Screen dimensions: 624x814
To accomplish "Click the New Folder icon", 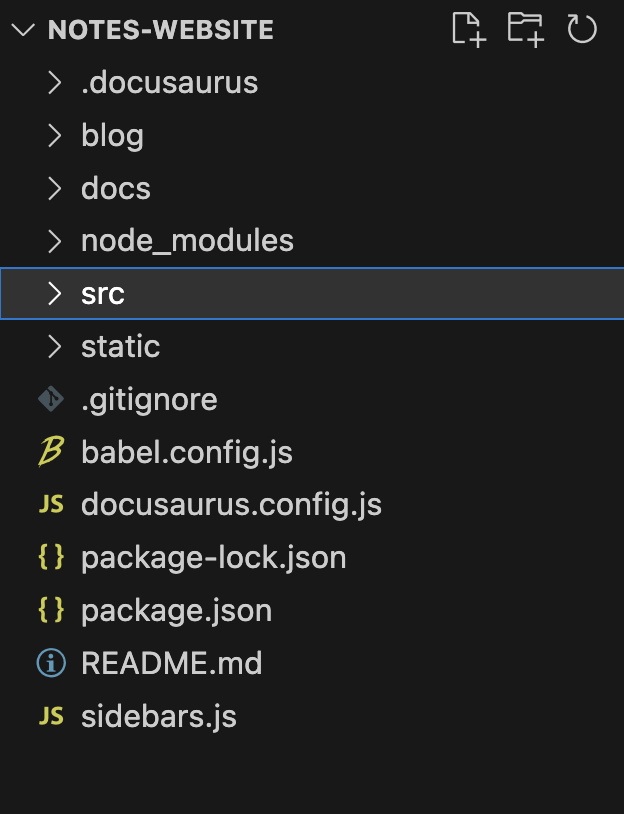I will (x=525, y=30).
